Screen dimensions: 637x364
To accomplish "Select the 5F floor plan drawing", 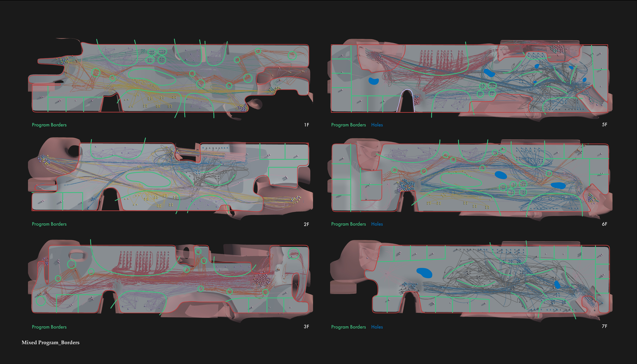I will 470,78.
